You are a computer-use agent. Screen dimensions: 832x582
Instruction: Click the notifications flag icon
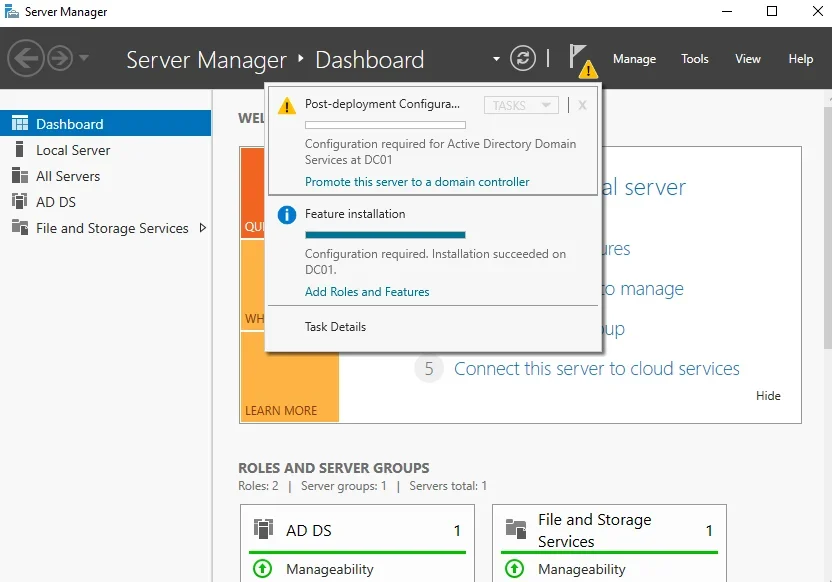tap(579, 57)
